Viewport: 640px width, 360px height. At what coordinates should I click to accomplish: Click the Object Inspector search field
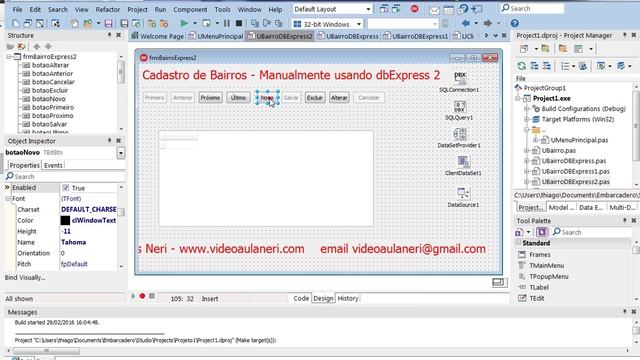[x=65, y=177]
